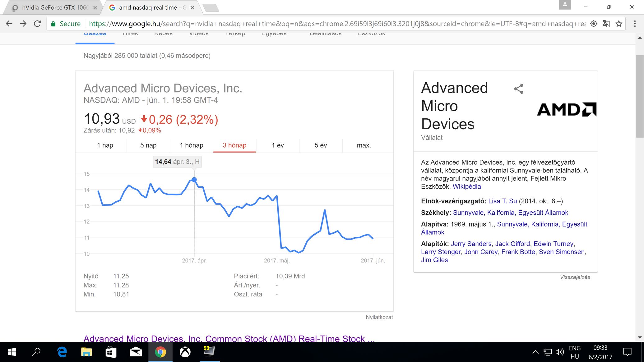Launch Microsoft Edge from the taskbar

(62, 352)
